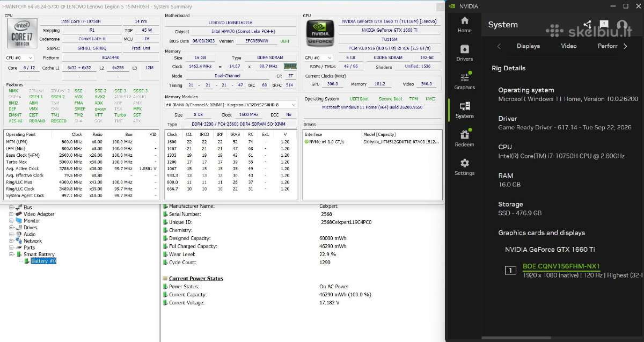Click the 'Turbo Max' operating point row

pyautogui.click(x=82, y=162)
